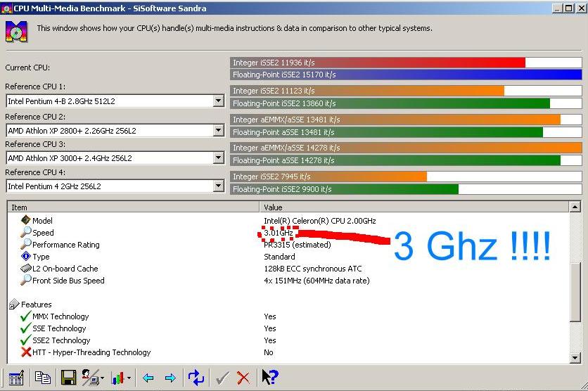Screen dimensions: 588x391
Task: Click the Floating-Point iSSE2 13860 it/s bar
Action: tap(406, 103)
